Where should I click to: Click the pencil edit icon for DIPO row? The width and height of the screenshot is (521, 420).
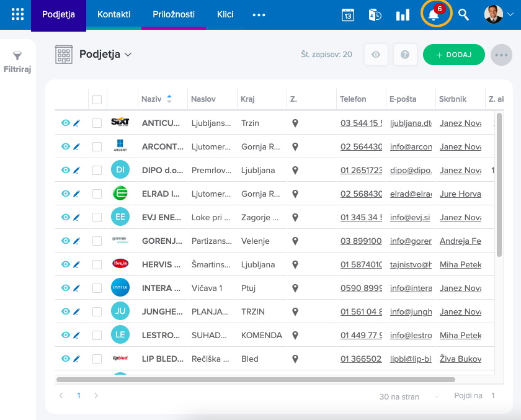[x=77, y=170]
